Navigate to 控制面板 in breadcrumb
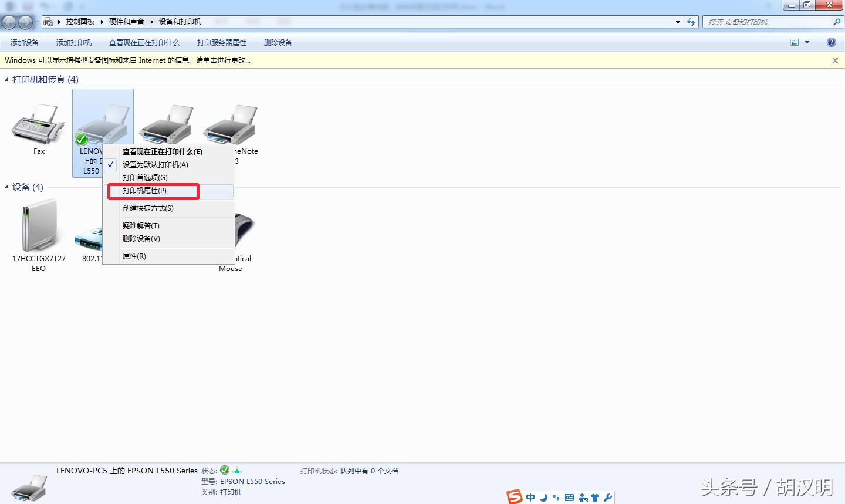 [x=80, y=22]
